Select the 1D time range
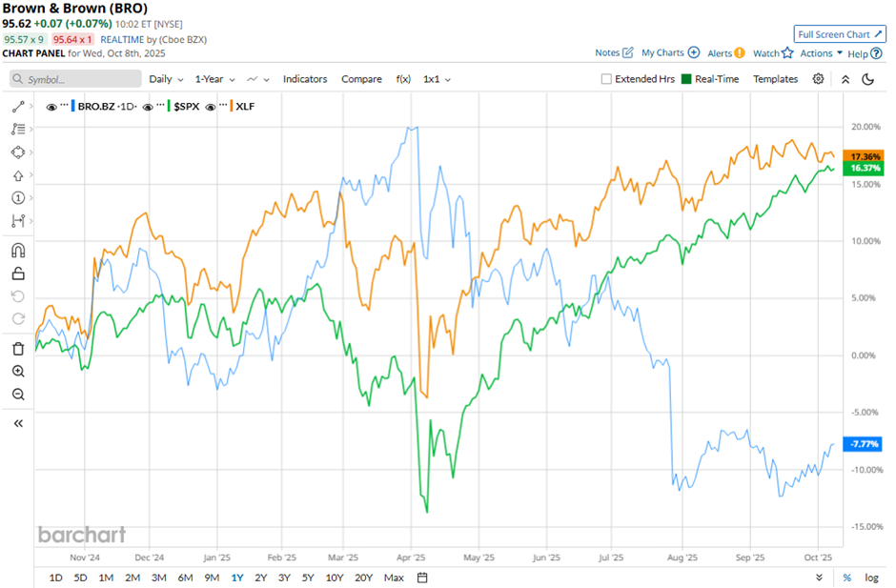The image size is (896, 588). [x=55, y=578]
